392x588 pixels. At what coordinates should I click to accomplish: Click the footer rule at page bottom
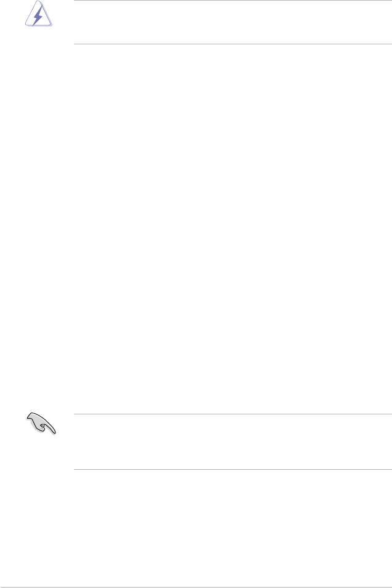[x=196, y=587]
